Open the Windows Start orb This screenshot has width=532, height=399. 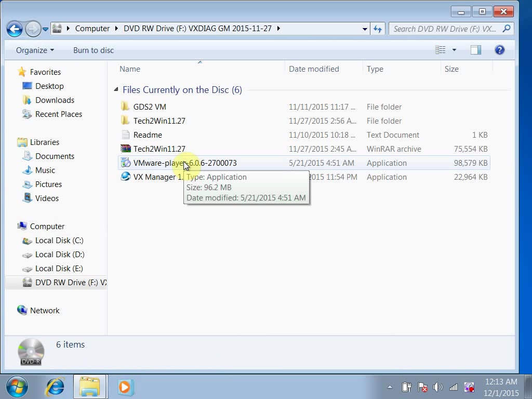point(17,387)
